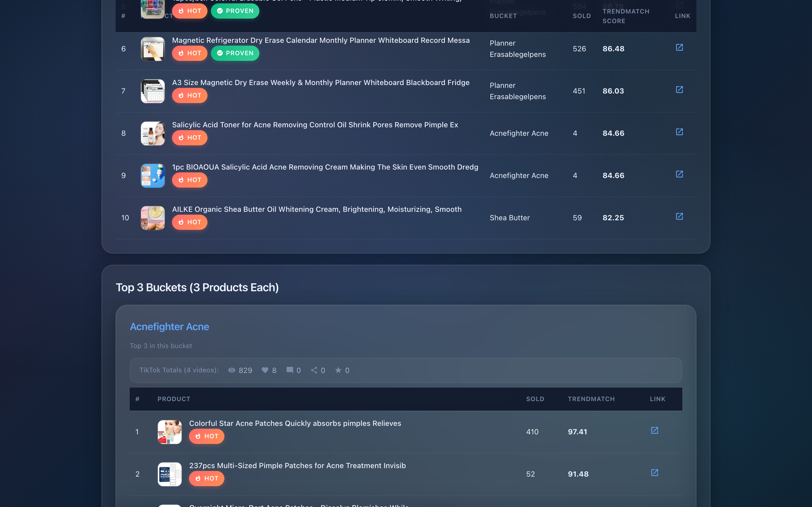Click the Salicylic Acid Toner product thumbnail
Viewport: 812px width, 507px height.
(153, 134)
